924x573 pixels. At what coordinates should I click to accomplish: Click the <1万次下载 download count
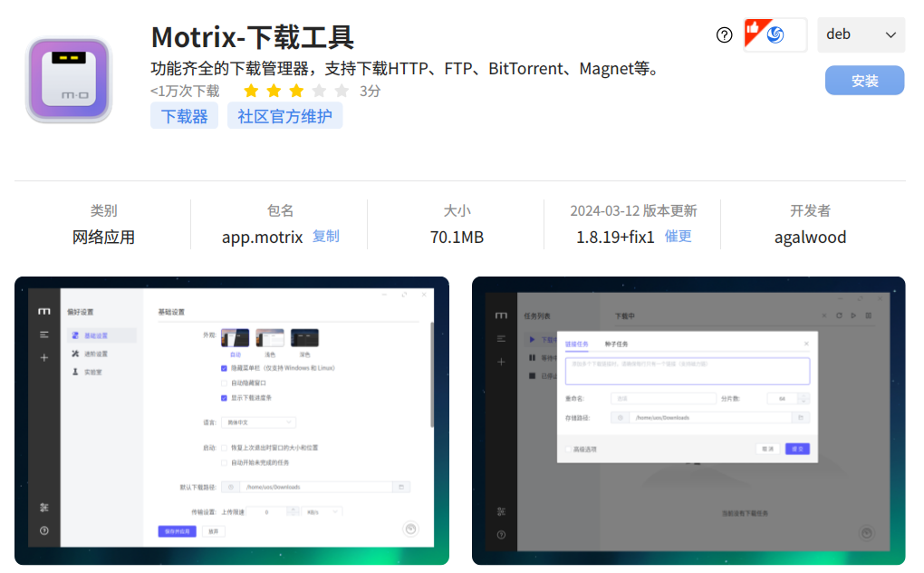(185, 92)
